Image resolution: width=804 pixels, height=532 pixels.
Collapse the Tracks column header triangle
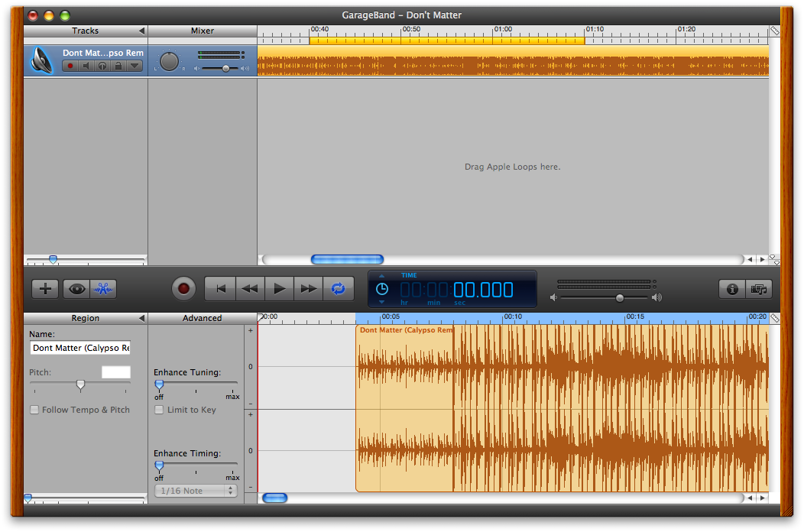[141, 31]
